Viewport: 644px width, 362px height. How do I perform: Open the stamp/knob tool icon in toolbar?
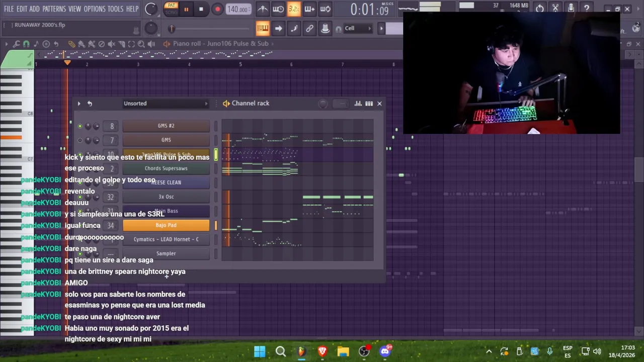coord(325,28)
